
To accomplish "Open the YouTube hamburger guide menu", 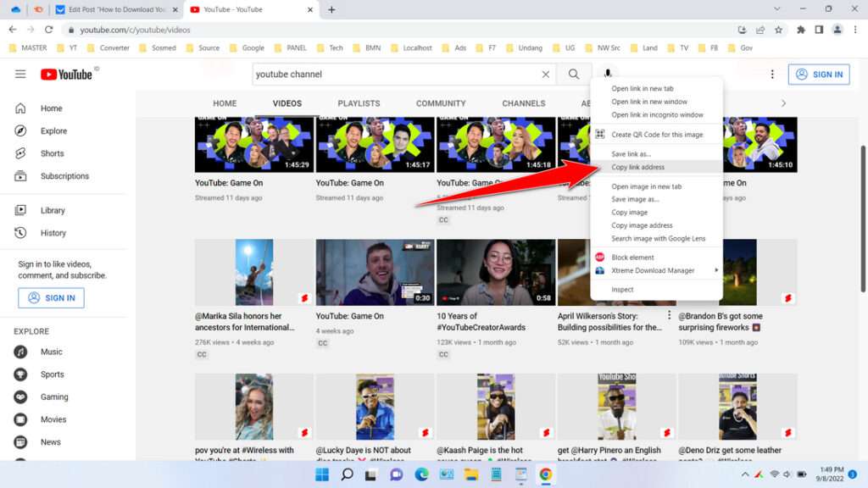I will click(x=20, y=75).
